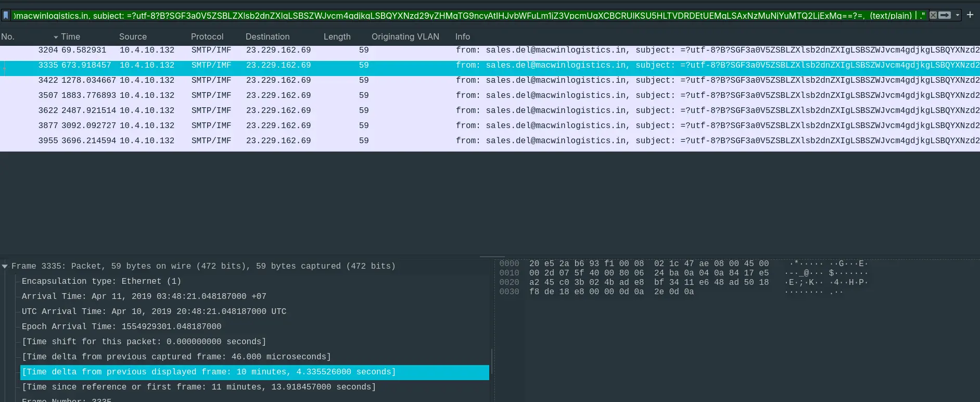Sort packets by the No. column
The image size is (980, 402).
8,36
